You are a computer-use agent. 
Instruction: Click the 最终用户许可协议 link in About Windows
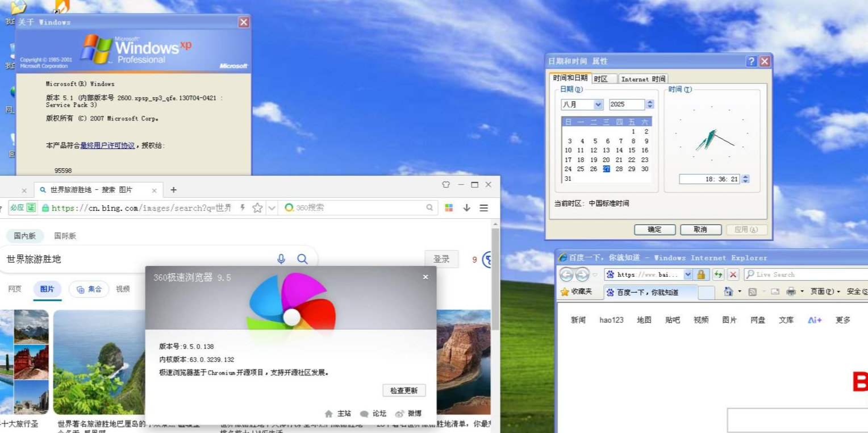pos(107,145)
